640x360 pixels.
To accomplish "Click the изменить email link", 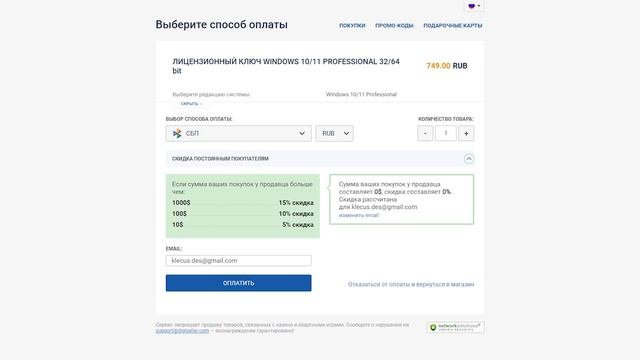I will (359, 215).
